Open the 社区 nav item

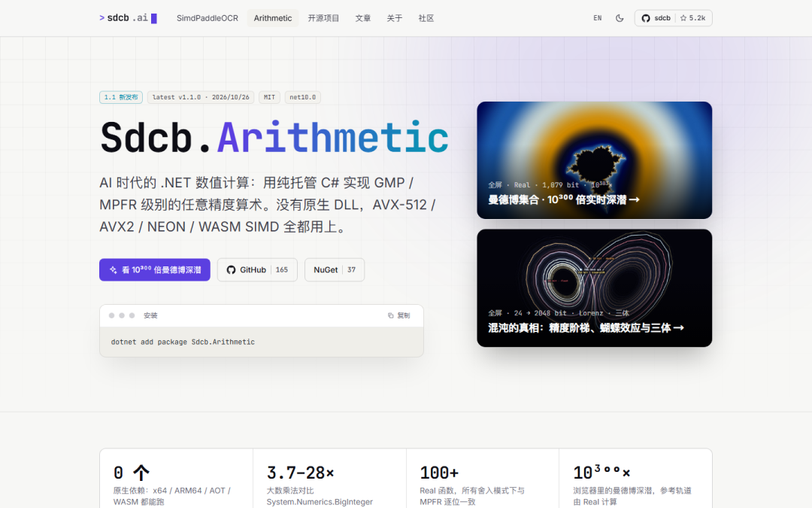pos(426,18)
